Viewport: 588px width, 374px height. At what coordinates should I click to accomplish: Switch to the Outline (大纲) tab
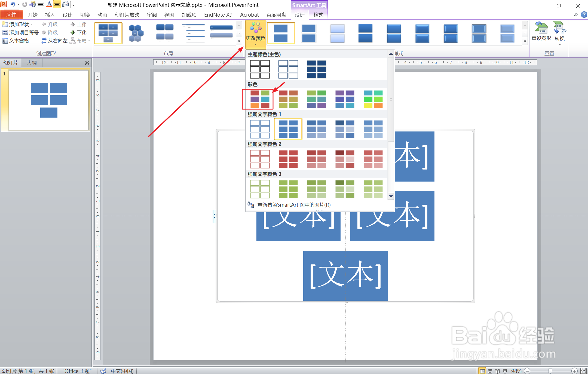click(x=32, y=63)
